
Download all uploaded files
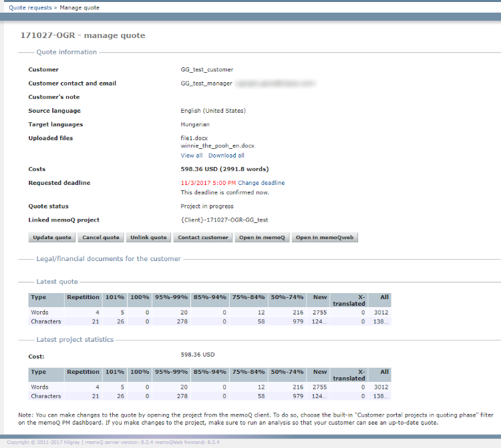[226, 156]
